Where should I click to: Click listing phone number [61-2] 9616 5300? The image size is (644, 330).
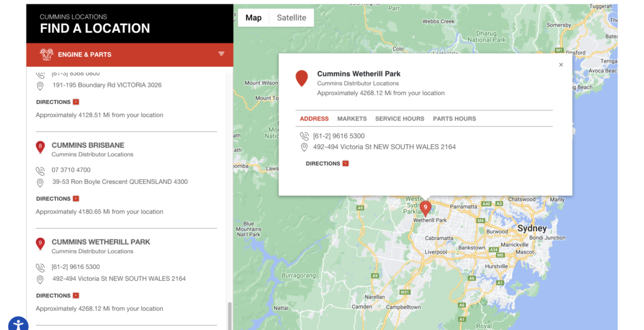pyautogui.click(x=75, y=266)
